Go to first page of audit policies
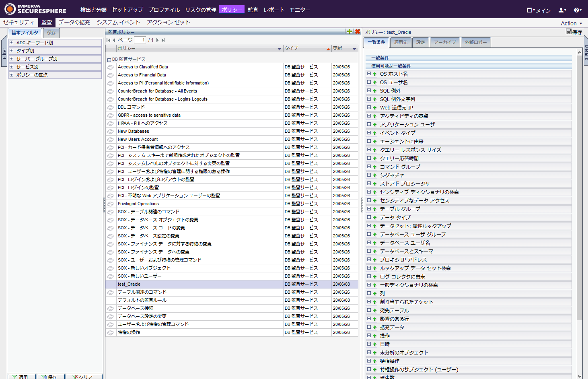The width and height of the screenshot is (588, 379). [109, 40]
